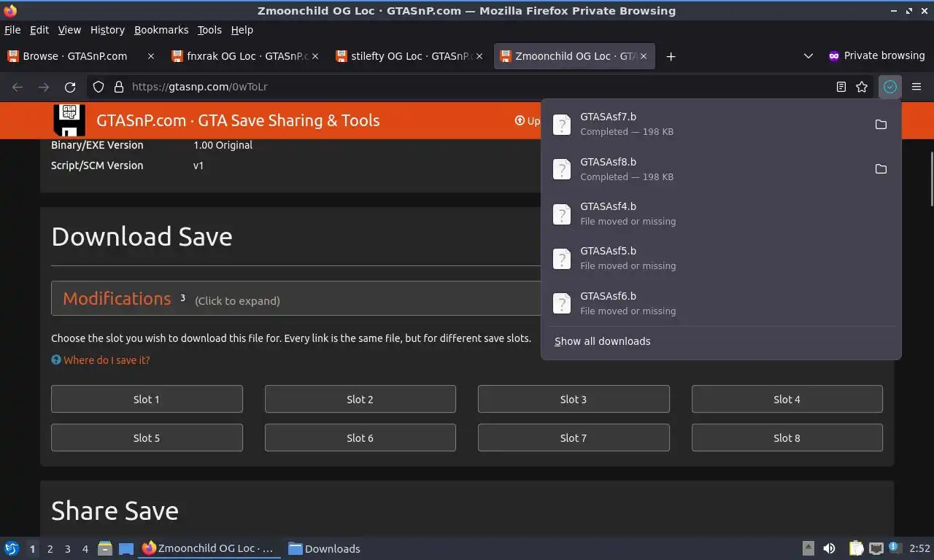This screenshot has height=560, width=934.
Task: Switch to workspace 4 in taskbar
Action: tap(85, 548)
